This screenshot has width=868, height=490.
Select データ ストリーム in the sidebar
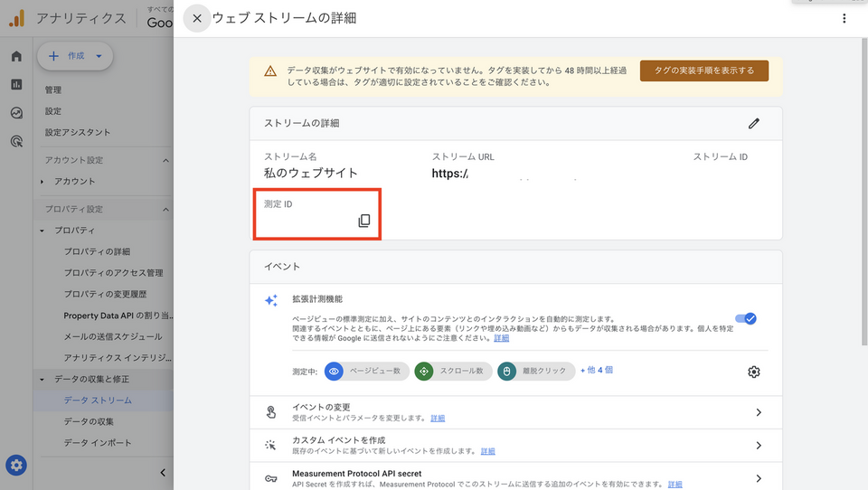coord(98,400)
